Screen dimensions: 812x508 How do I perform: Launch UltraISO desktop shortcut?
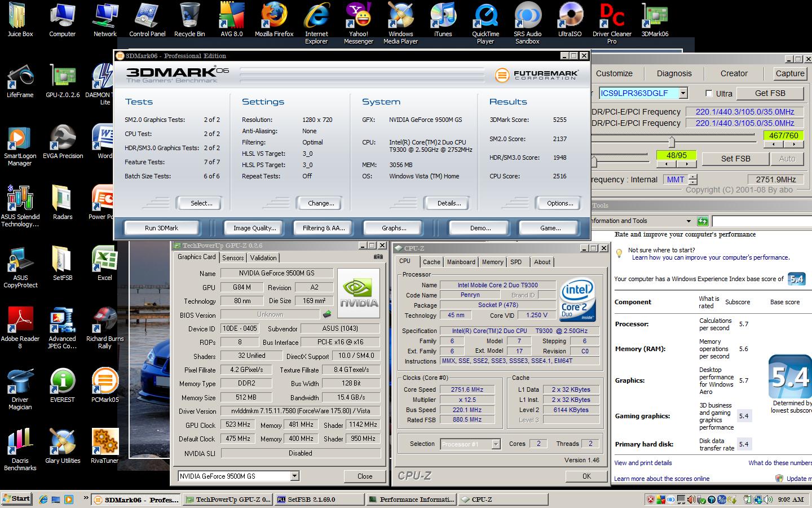[x=570, y=20]
